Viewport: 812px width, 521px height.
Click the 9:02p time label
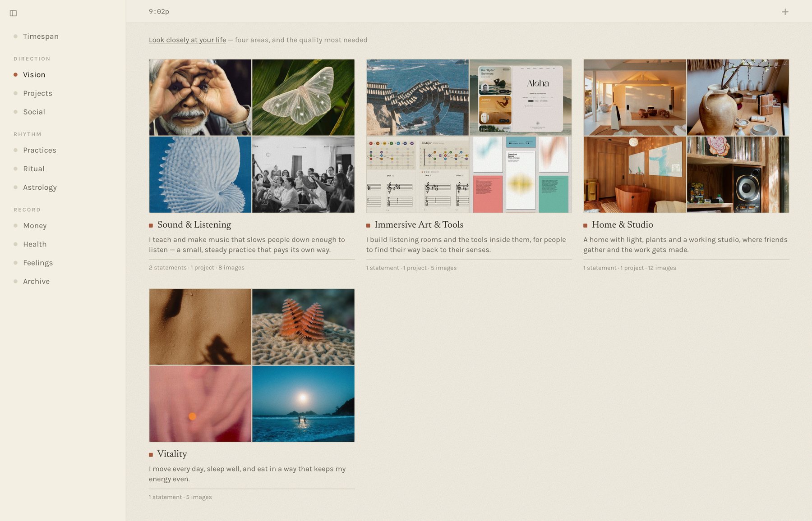point(159,12)
